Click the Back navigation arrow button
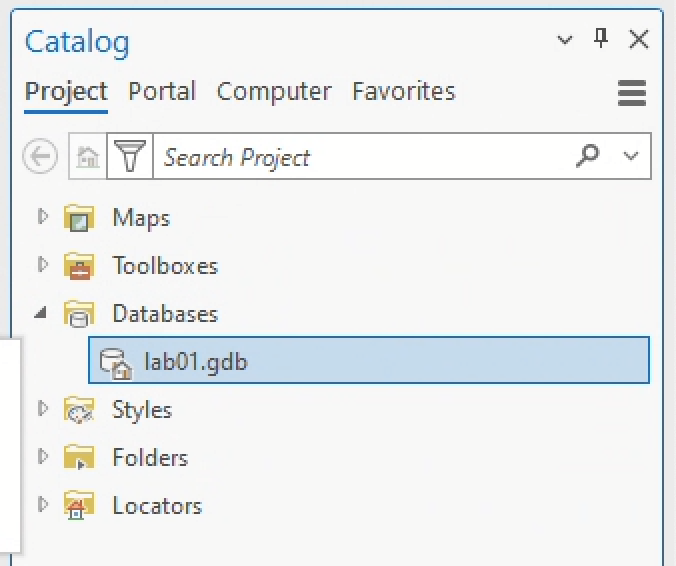The image size is (676, 566). click(40, 157)
